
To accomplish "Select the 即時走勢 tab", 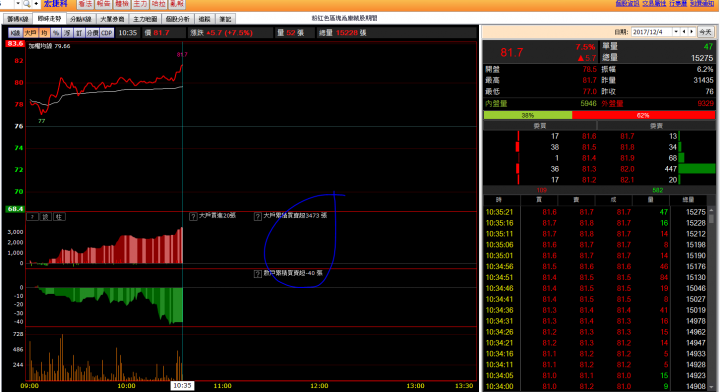I will pyautogui.click(x=49, y=19).
